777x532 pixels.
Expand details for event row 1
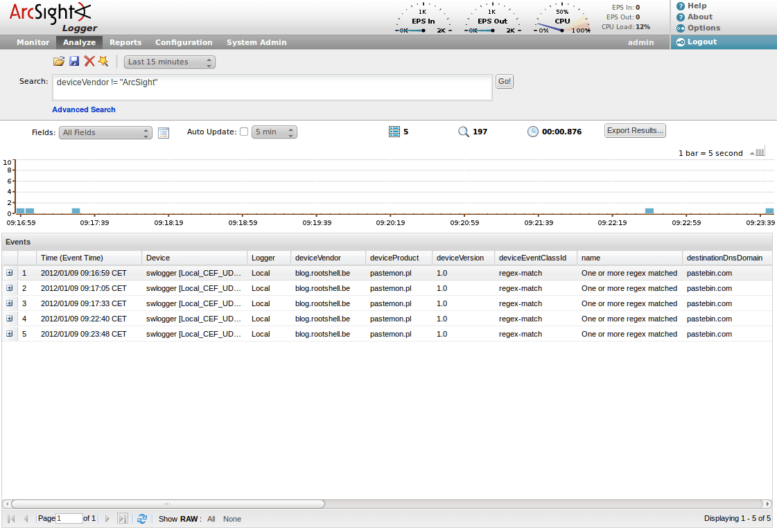pyautogui.click(x=9, y=273)
